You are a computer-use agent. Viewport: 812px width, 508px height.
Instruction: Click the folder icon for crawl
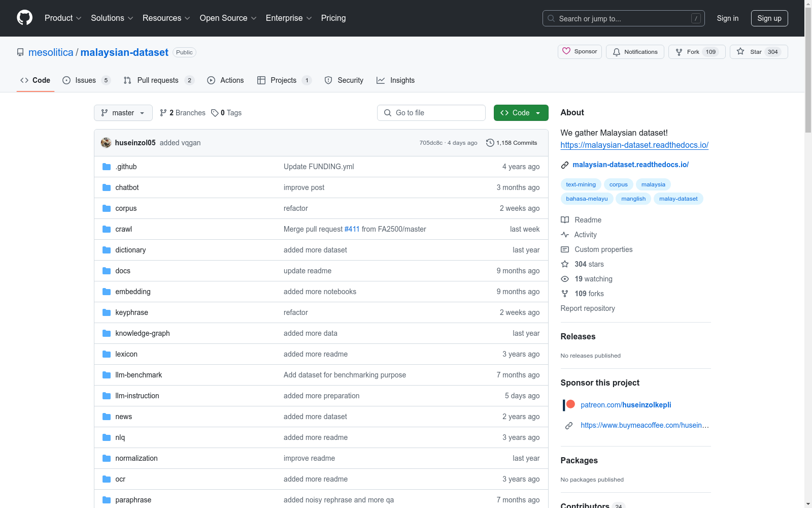tap(107, 229)
